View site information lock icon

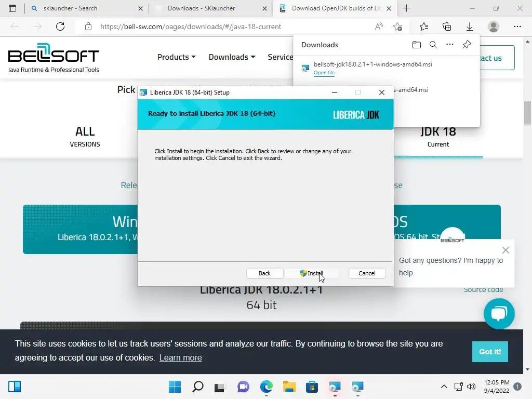click(x=88, y=26)
